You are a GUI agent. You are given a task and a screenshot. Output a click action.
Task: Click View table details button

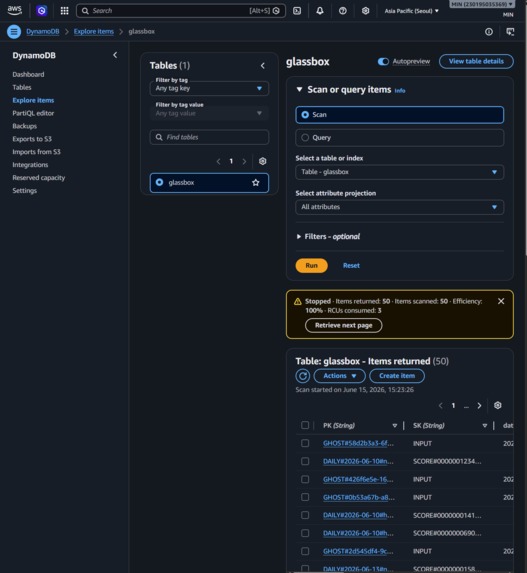click(476, 61)
